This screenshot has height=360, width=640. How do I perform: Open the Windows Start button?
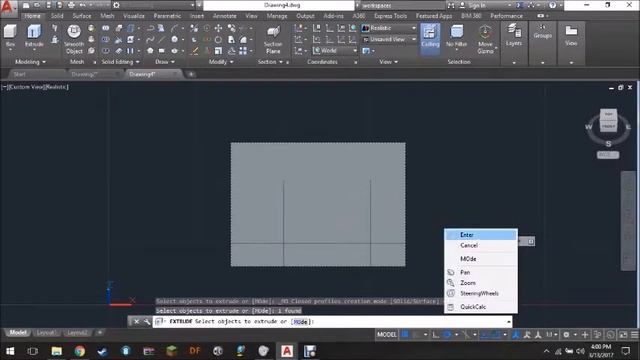[10, 351]
